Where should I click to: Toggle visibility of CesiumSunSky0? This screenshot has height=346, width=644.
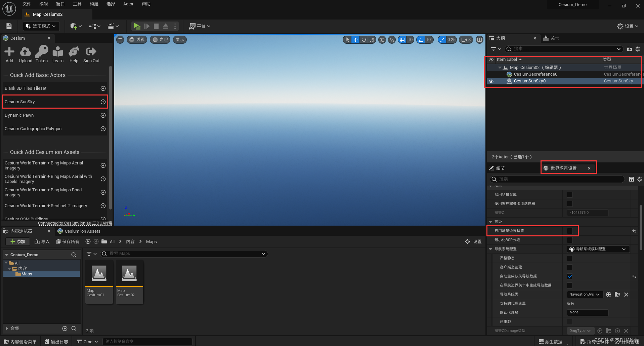click(491, 81)
